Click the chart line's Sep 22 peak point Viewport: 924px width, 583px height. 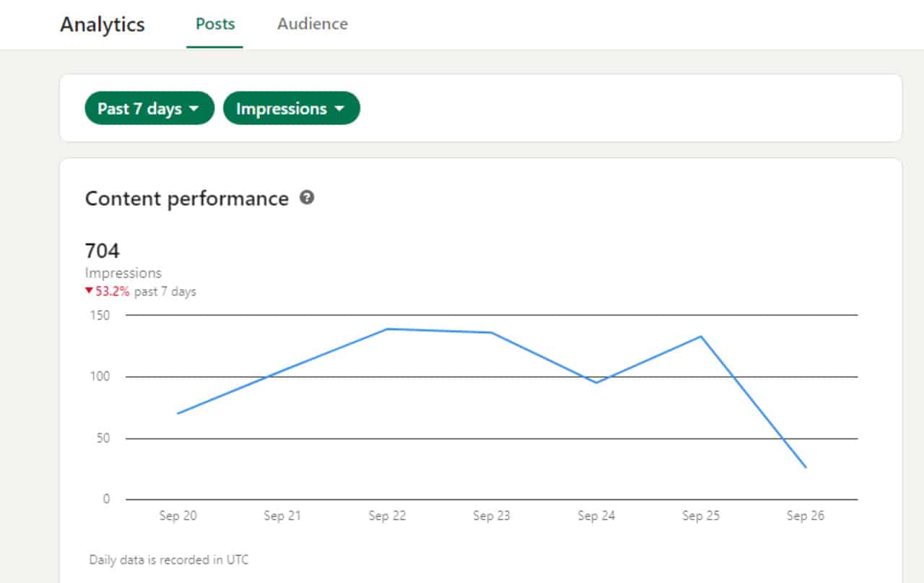388,329
